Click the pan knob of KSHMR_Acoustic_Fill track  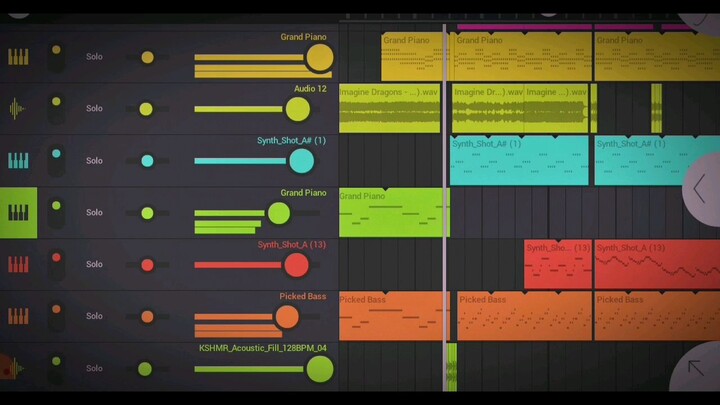coord(145,369)
